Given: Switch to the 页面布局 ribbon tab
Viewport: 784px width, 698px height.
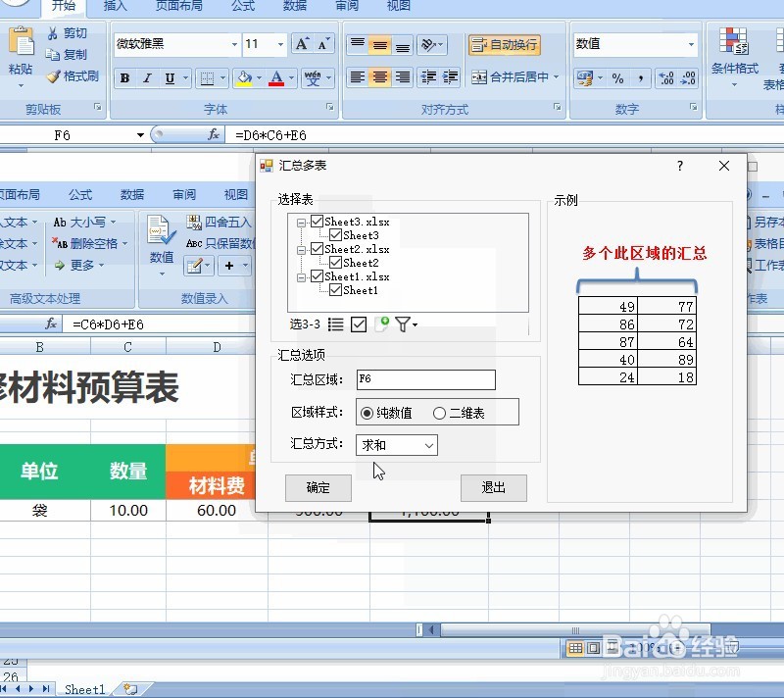Looking at the screenshot, I should point(179,6).
